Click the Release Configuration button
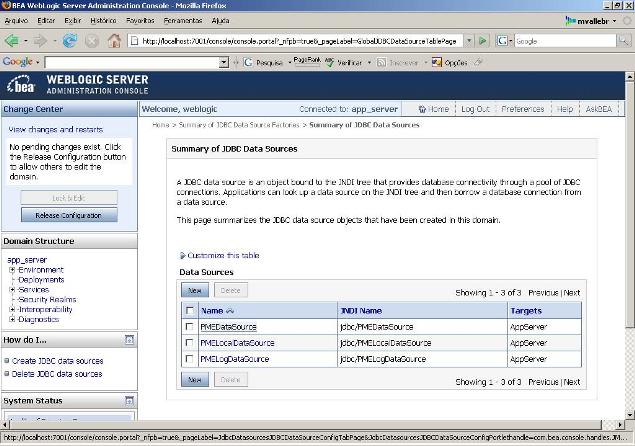 (x=69, y=215)
